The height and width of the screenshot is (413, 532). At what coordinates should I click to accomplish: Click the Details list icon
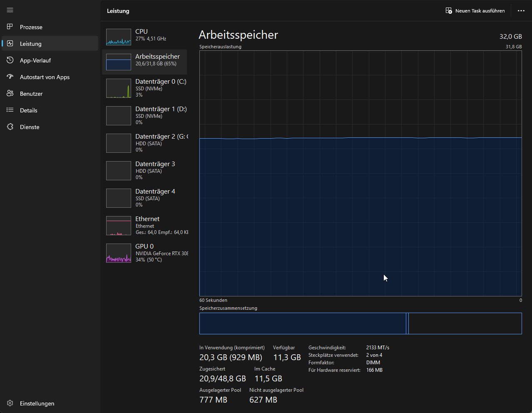pyautogui.click(x=10, y=110)
